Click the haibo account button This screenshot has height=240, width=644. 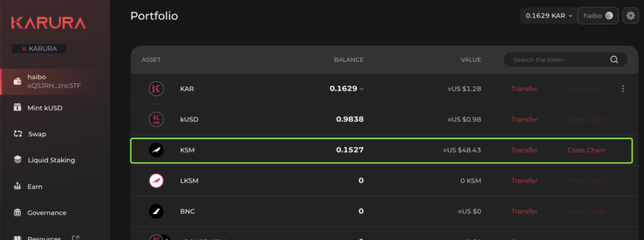click(x=597, y=15)
